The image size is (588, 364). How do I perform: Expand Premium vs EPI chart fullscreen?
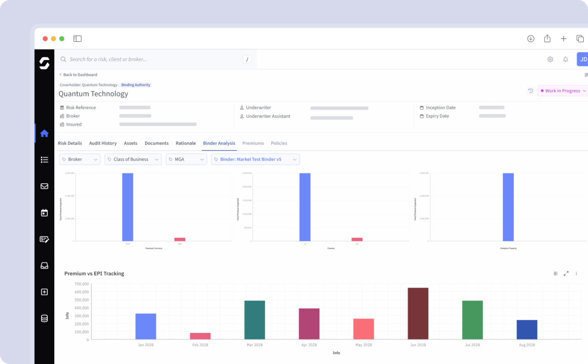[566, 274]
